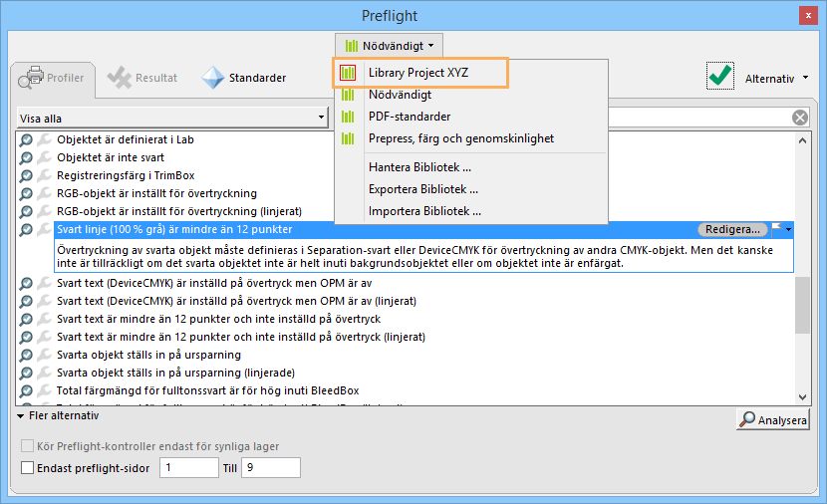
Task: Click magnifier icon for Svarta objekt ställs in på ursparning
Action: tap(26, 355)
